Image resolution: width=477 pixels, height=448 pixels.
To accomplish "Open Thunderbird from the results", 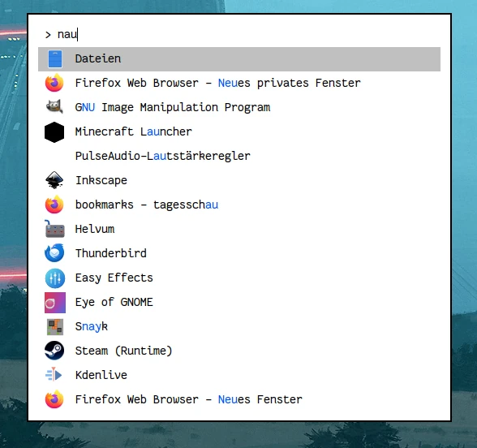I will point(239,253).
